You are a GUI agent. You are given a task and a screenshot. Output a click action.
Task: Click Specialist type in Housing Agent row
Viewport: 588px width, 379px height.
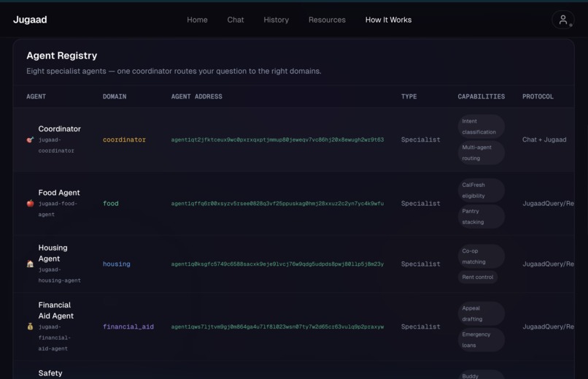pyautogui.click(x=420, y=264)
